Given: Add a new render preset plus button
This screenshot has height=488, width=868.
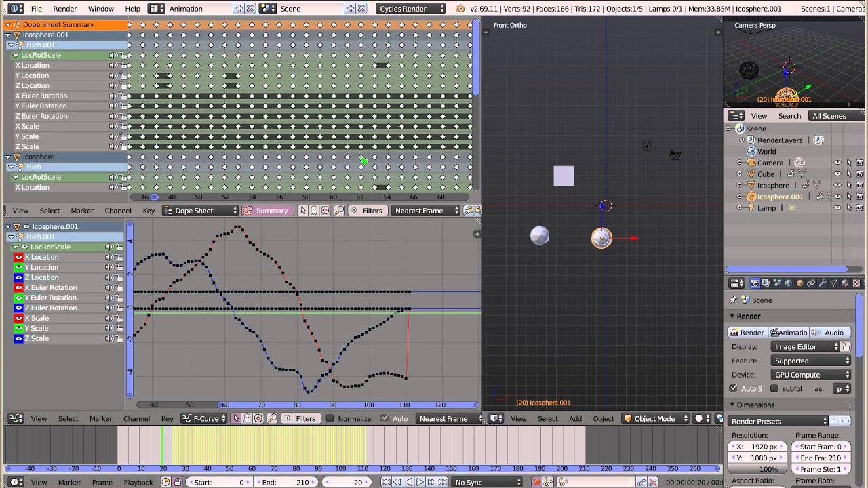Looking at the screenshot, I should (x=834, y=421).
